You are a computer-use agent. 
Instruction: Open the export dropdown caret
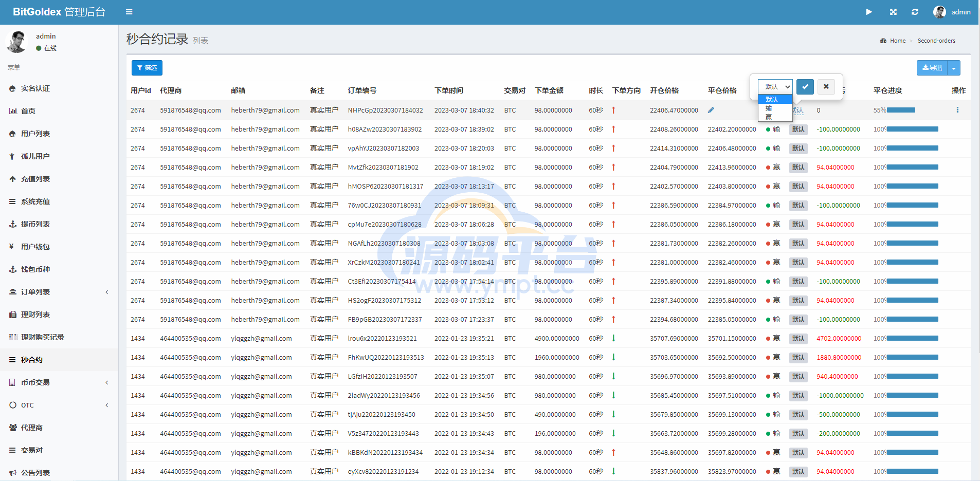point(954,68)
